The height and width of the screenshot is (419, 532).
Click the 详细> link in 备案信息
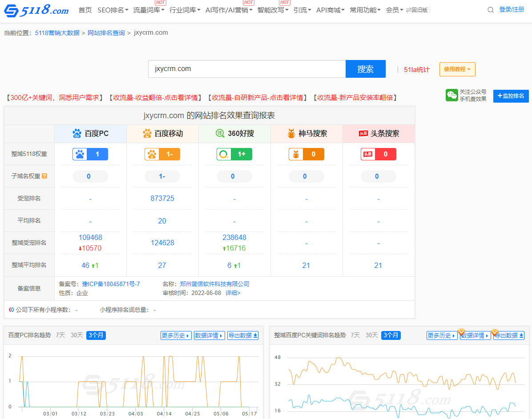pos(233,293)
